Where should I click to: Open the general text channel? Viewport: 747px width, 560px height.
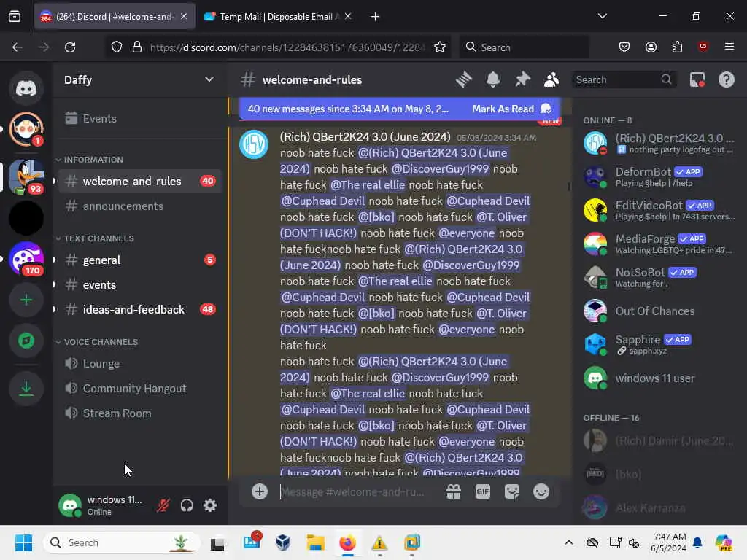pos(140,260)
